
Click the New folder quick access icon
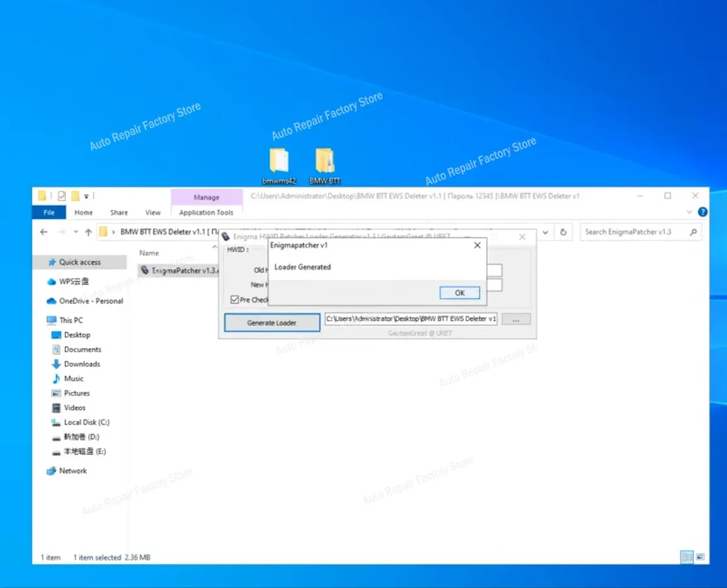click(75, 196)
